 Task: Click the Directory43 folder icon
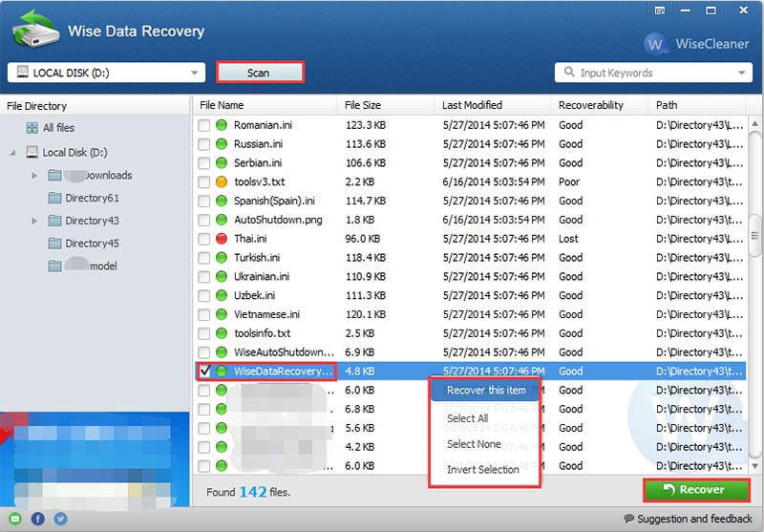click(55, 221)
